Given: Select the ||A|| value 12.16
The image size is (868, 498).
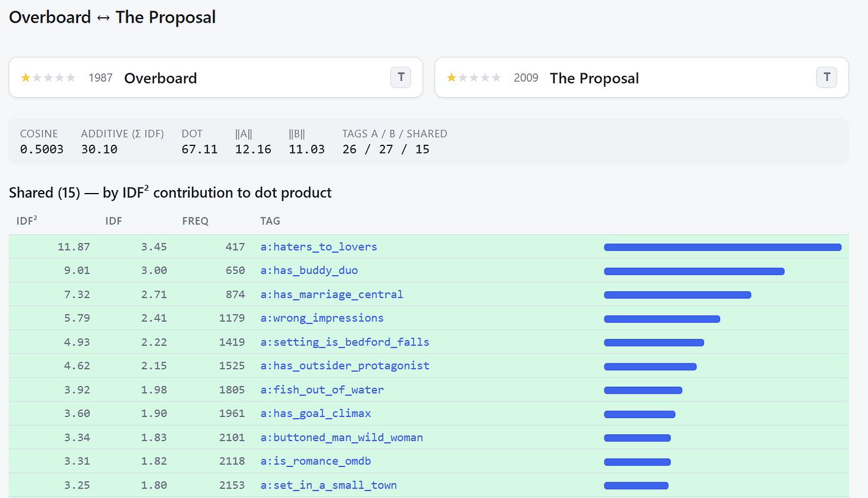Looking at the screenshot, I should click(x=253, y=149).
